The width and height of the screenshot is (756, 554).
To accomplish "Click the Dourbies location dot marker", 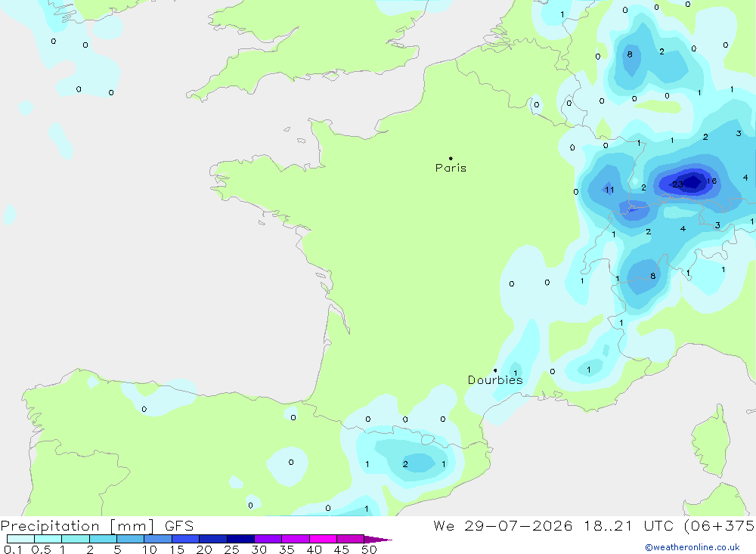I will (495, 370).
